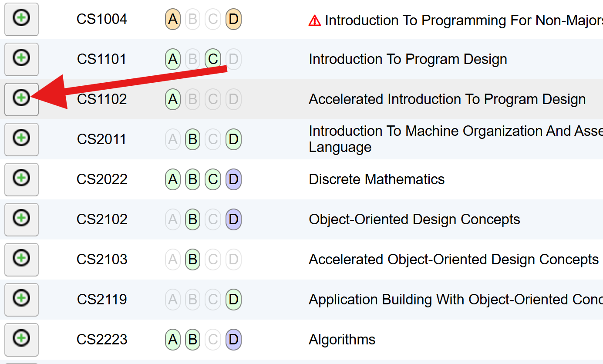Select the plus icon for CS2103
Screen dimensions: 603x364
pos(21,260)
